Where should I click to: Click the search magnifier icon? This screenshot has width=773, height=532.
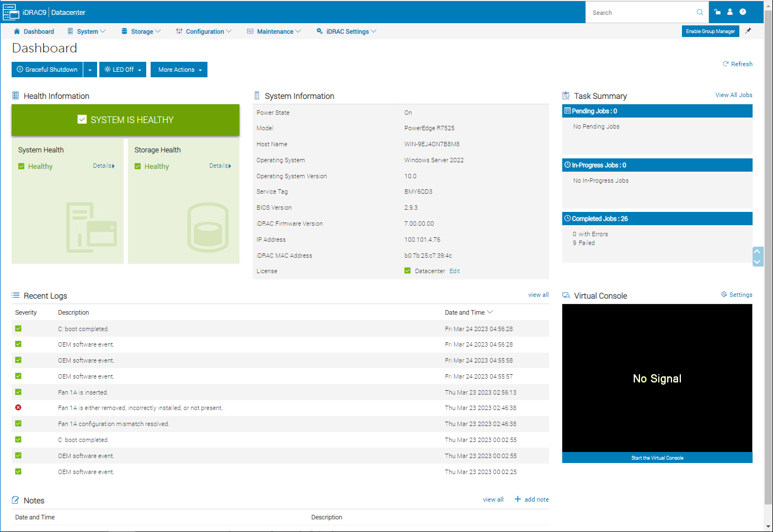700,12
